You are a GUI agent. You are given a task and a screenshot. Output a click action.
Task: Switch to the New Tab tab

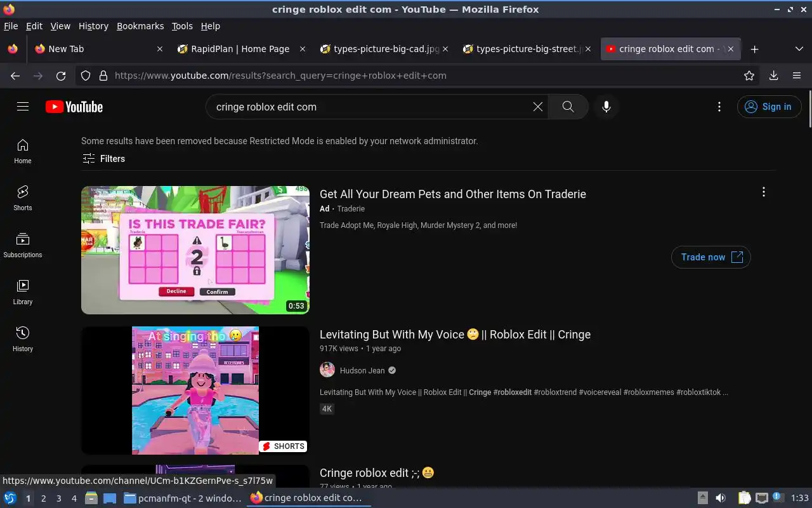coord(98,49)
